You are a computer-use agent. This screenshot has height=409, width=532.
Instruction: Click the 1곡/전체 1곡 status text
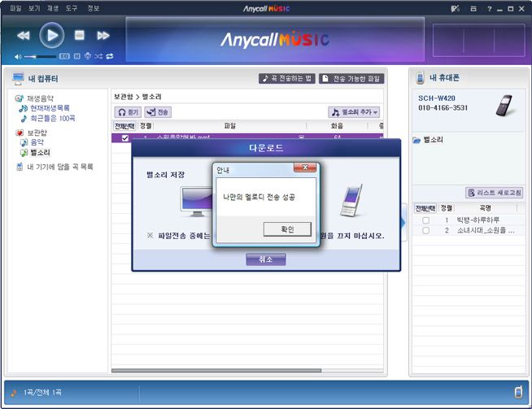(42, 393)
